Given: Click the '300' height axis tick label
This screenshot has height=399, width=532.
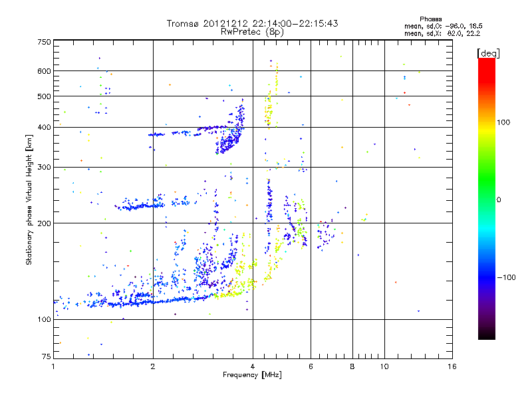Looking at the screenshot, I should pos(44,167).
